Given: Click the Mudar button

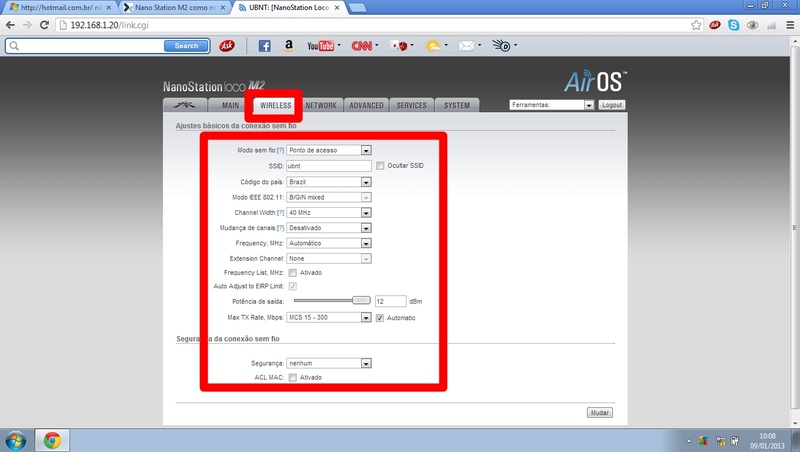Looking at the screenshot, I should pyautogui.click(x=599, y=412).
